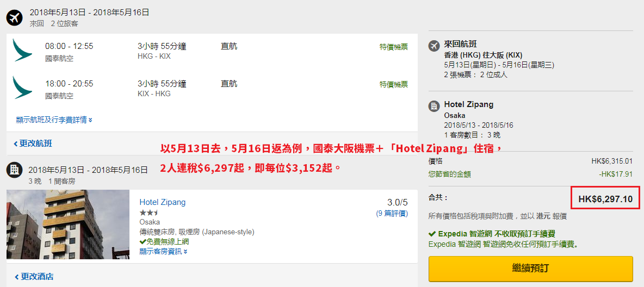
Task: Expand 顯示客房資訊 details
Action: (164, 251)
